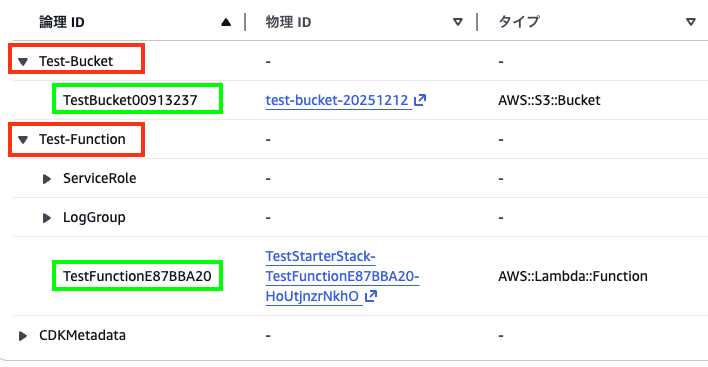Click the ServiceRole row label
Screen dimensions: 708x367
[x=99, y=178]
